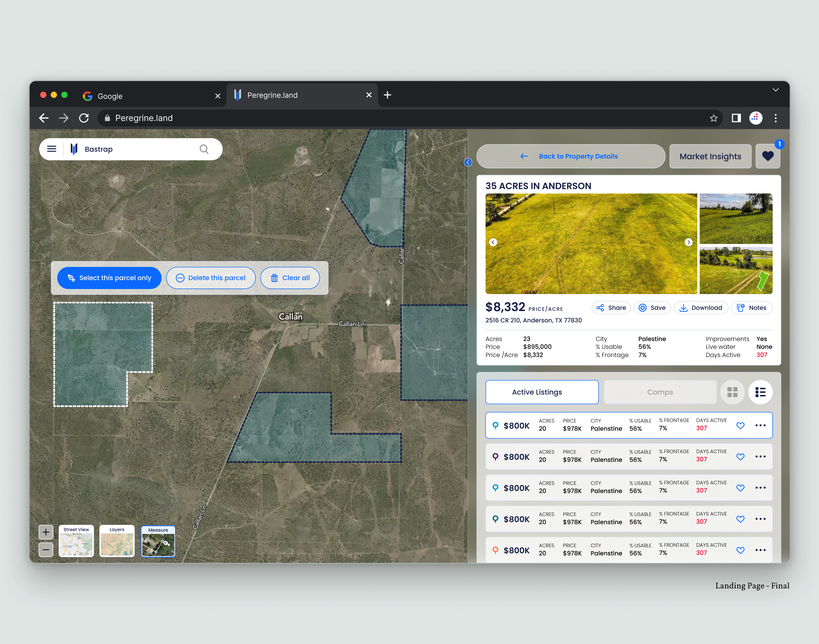Open Notes for this property
The height and width of the screenshot is (644, 819).
click(751, 308)
